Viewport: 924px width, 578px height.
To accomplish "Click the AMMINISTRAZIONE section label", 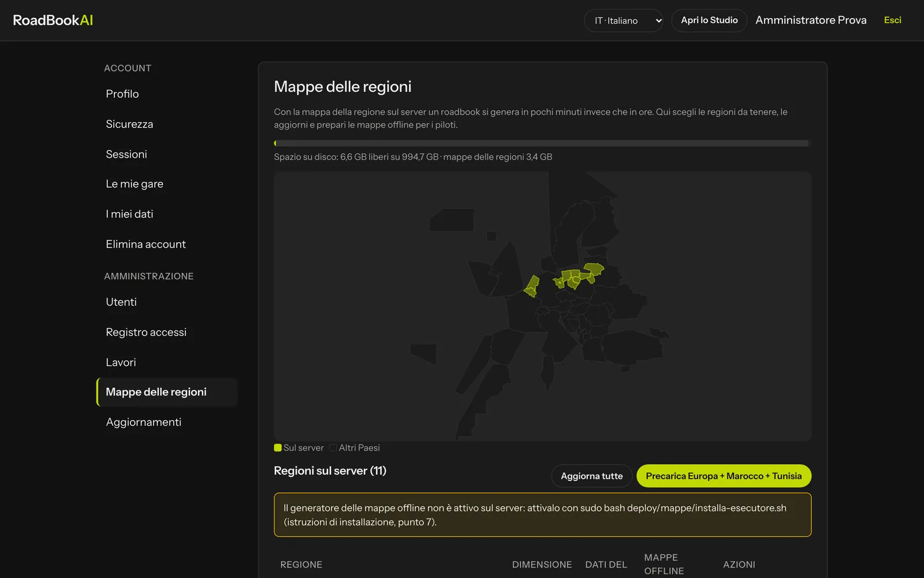I will tap(149, 276).
